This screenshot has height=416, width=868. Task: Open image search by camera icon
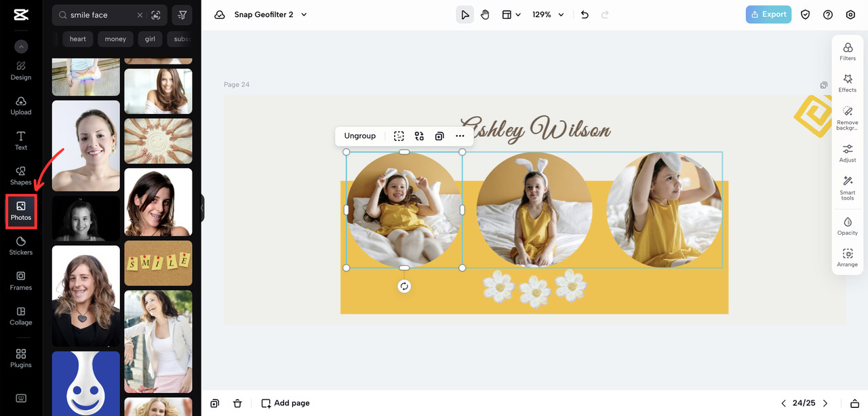pos(156,15)
